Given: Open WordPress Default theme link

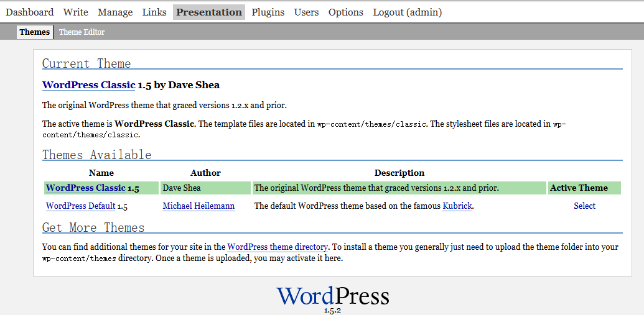Looking at the screenshot, I should point(80,206).
